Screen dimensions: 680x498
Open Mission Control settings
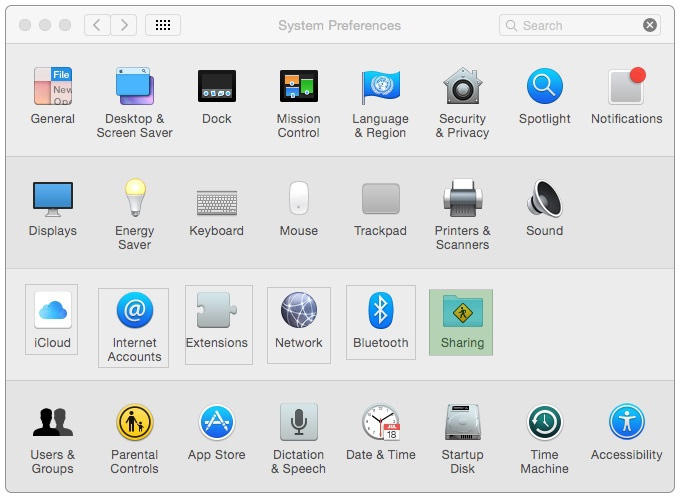[299, 103]
